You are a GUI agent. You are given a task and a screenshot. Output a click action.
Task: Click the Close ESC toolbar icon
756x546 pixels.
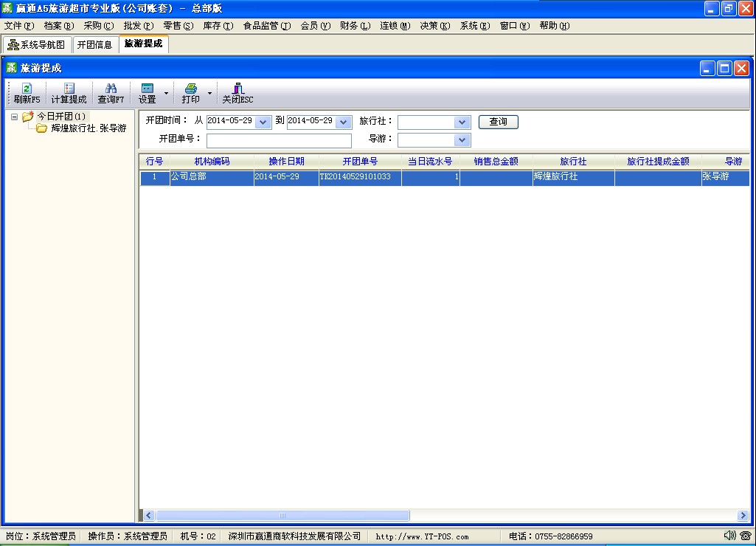(x=237, y=89)
